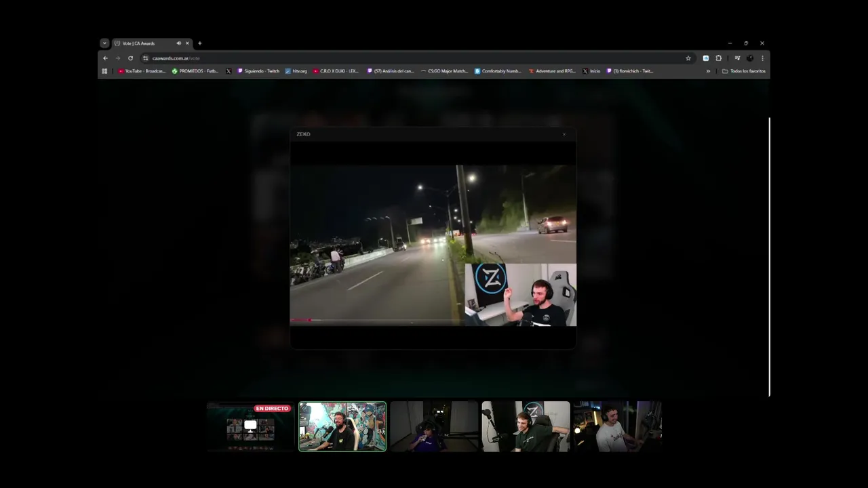868x488 pixels.
Task: Open the C.R.O X DUKI bookmark
Action: [x=336, y=71]
